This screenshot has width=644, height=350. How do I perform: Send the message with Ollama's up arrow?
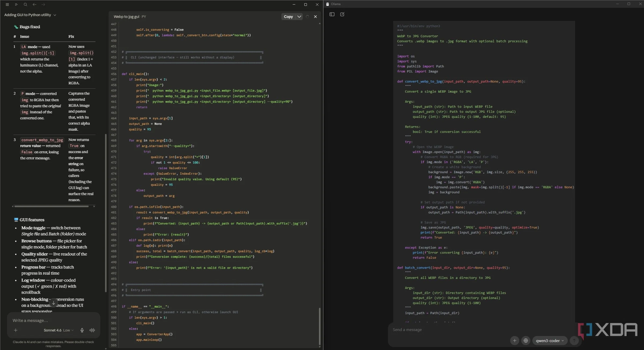point(574,341)
